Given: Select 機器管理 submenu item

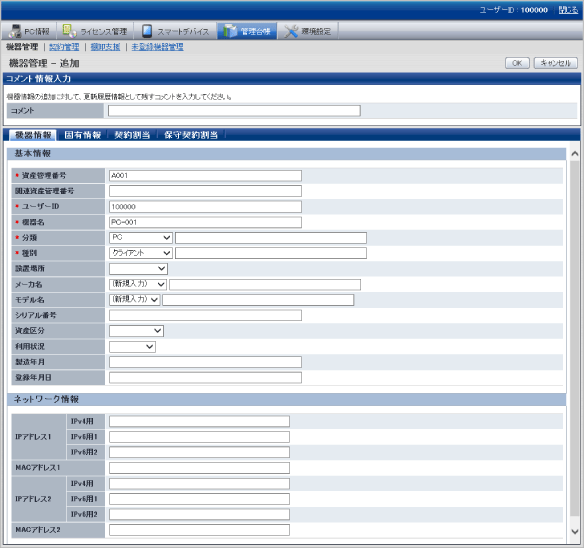Looking at the screenshot, I should pyautogui.click(x=22, y=47).
